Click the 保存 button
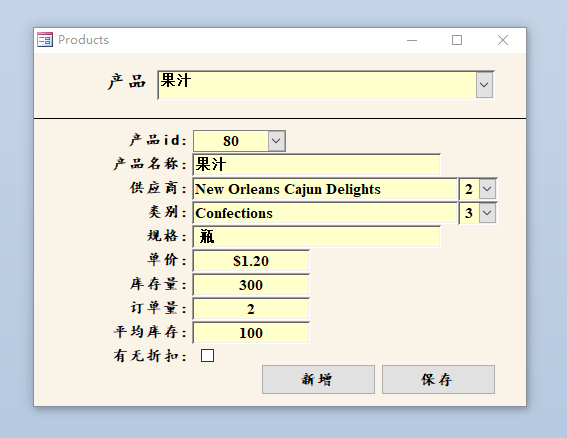The height and width of the screenshot is (438, 567). [x=438, y=379]
